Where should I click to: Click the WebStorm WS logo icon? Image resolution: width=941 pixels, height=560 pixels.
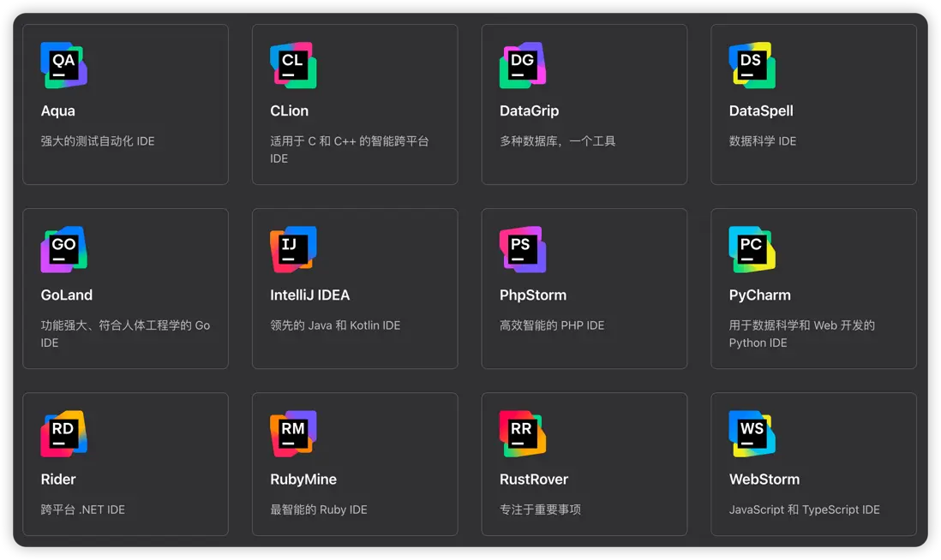[x=752, y=433]
